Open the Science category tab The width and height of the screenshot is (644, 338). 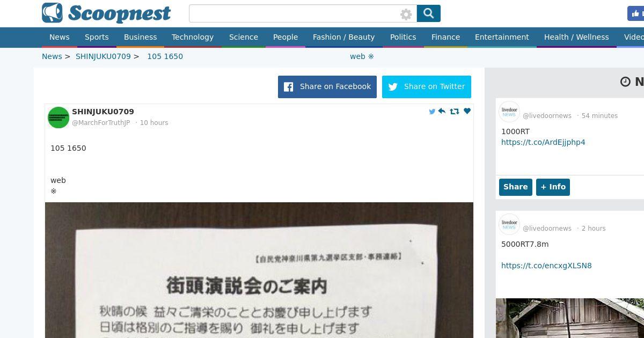(244, 37)
